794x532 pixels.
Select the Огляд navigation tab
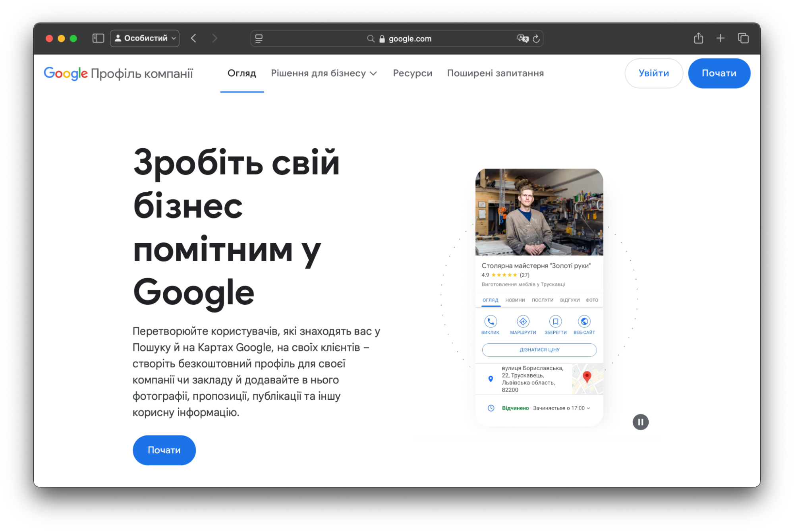click(241, 74)
